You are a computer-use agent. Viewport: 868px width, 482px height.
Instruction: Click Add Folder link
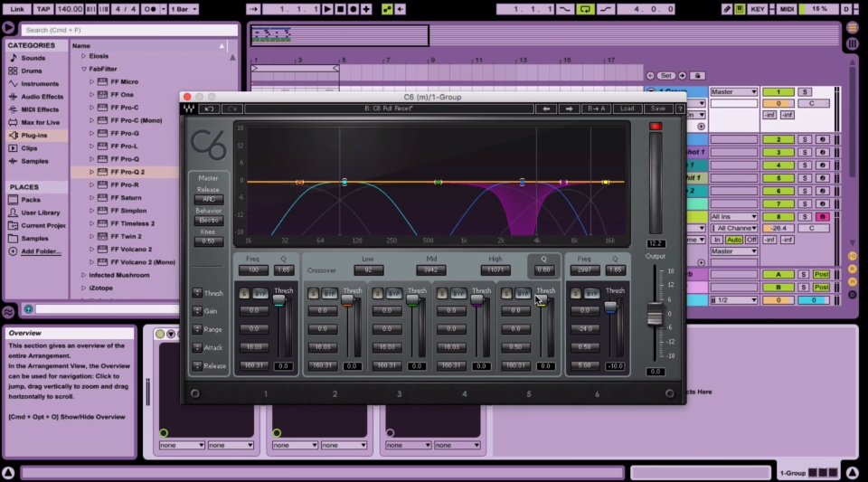click(x=41, y=251)
